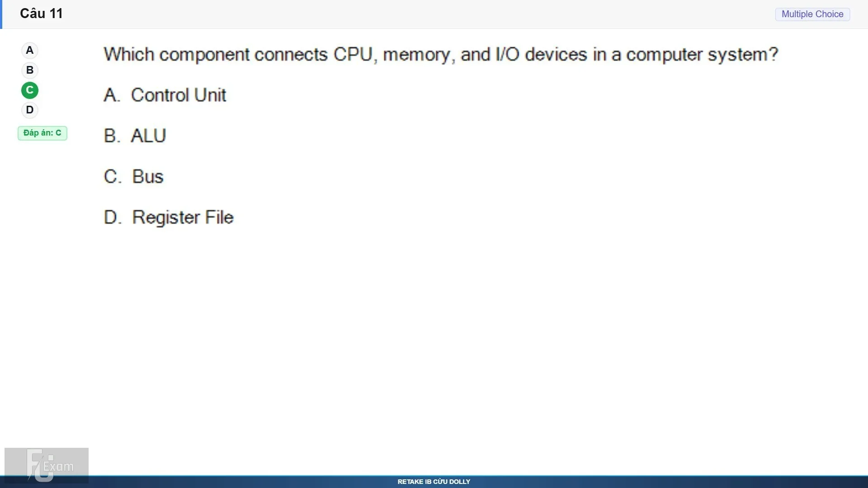This screenshot has height=488, width=868.
Task: Click the word 'Exam' in the logo
Action: click(x=58, y=466)
